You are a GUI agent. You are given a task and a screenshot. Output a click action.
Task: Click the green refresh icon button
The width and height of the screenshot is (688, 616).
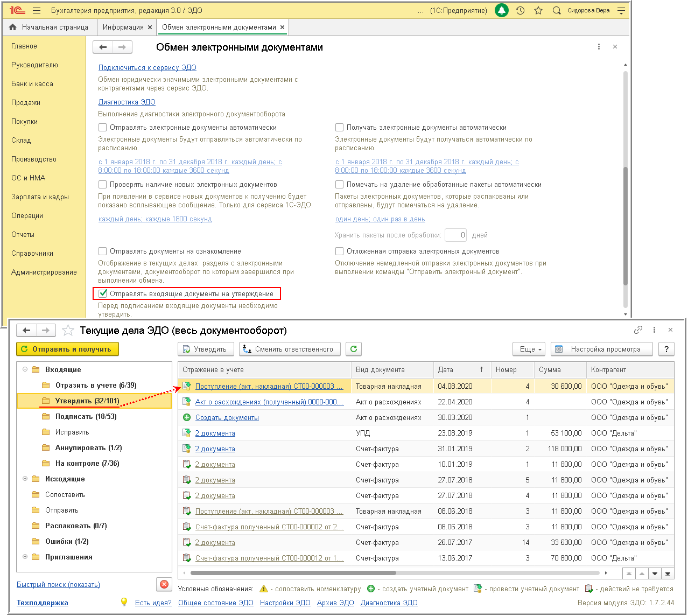354,349
